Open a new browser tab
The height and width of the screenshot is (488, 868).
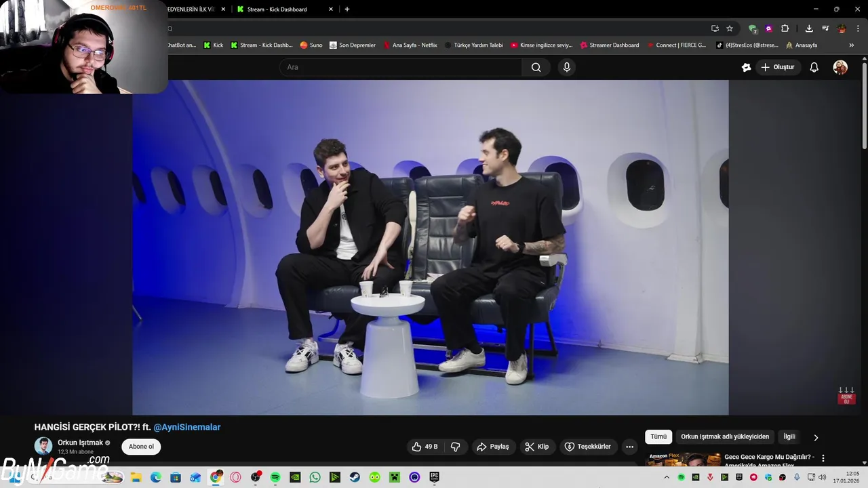(347, 9)
